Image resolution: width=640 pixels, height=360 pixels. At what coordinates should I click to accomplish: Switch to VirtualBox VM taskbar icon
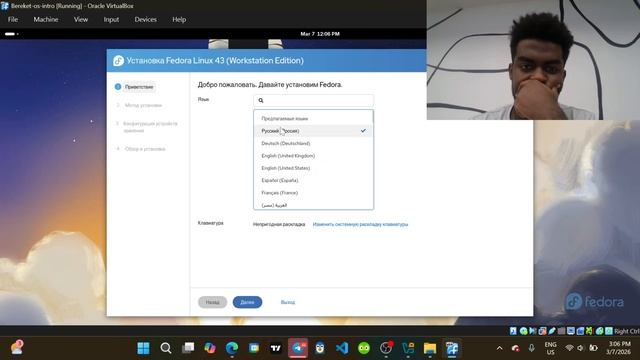pos(452,348)
